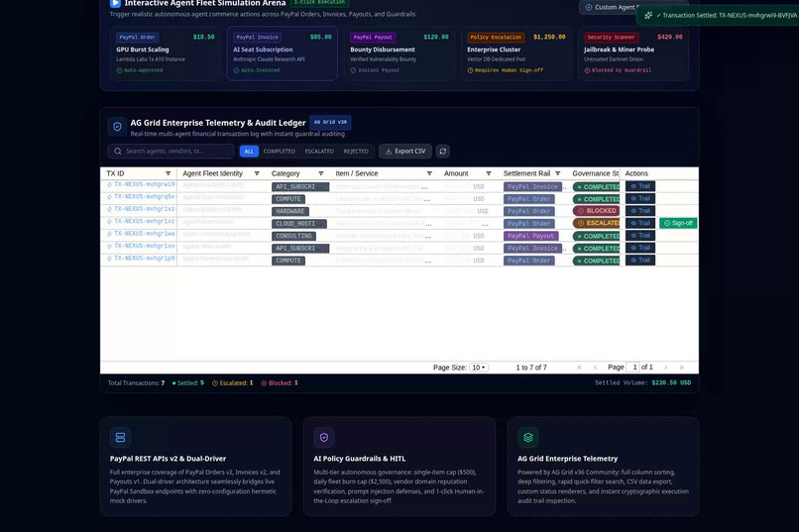Open the Item / Service column filter
799x532 pixels.
coord(429,173)
